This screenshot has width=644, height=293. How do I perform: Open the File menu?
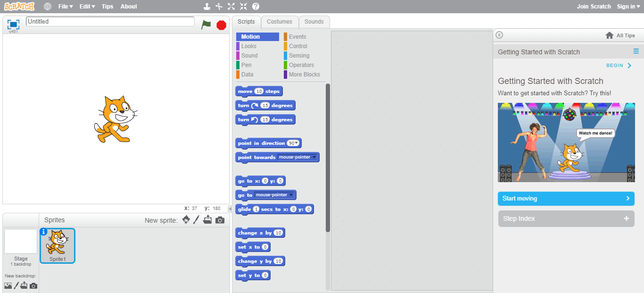tap(65, 6)
